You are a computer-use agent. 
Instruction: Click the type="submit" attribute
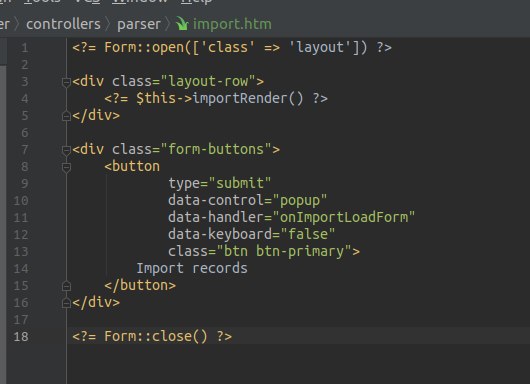pos(220,184)
